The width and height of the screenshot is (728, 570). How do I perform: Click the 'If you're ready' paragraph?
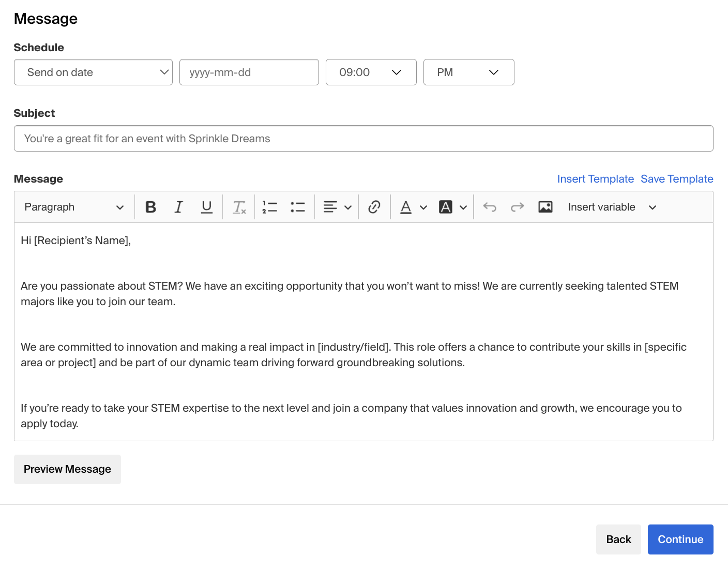[351, 416]
